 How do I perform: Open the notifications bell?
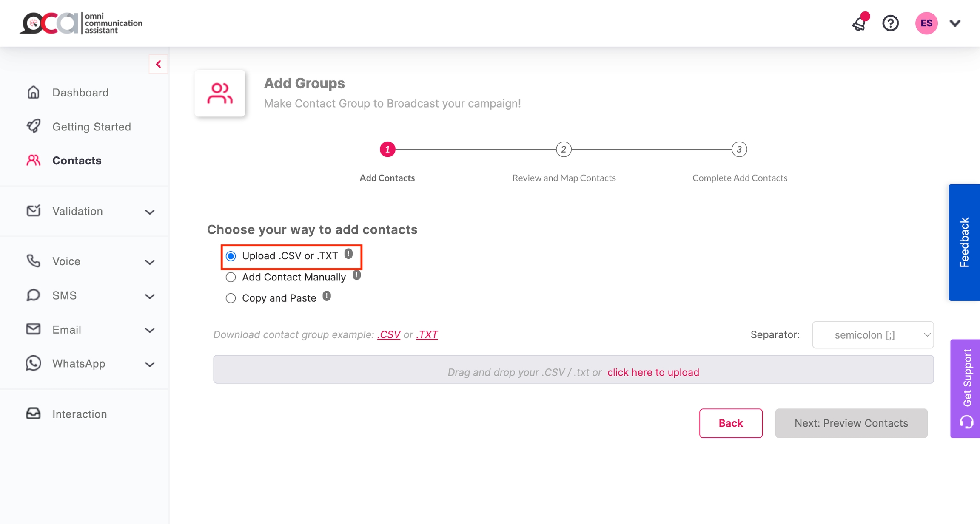(x=859, y=23)
